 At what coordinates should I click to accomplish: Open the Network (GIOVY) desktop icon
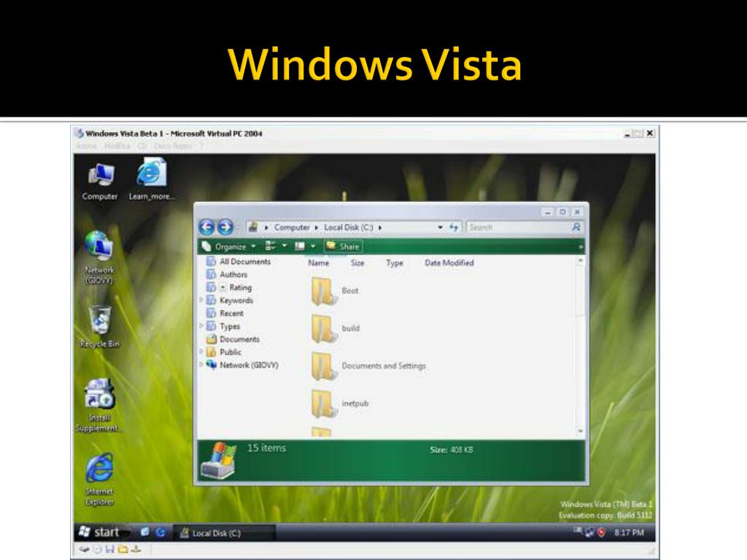(99, 257)
